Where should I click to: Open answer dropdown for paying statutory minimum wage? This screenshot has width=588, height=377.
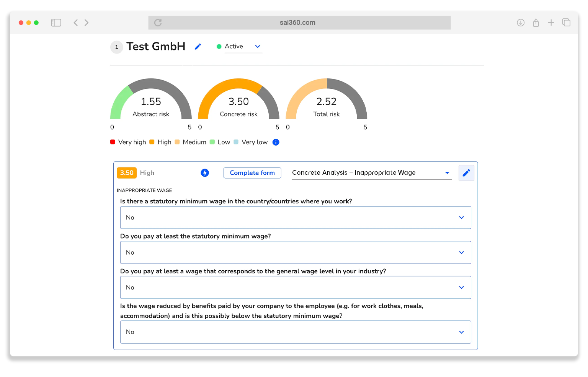click(x=295, y=252)
